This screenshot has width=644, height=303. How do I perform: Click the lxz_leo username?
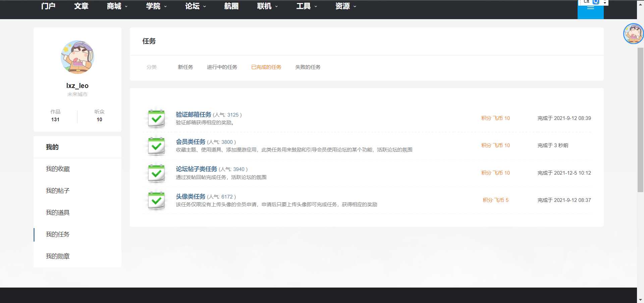77,86
